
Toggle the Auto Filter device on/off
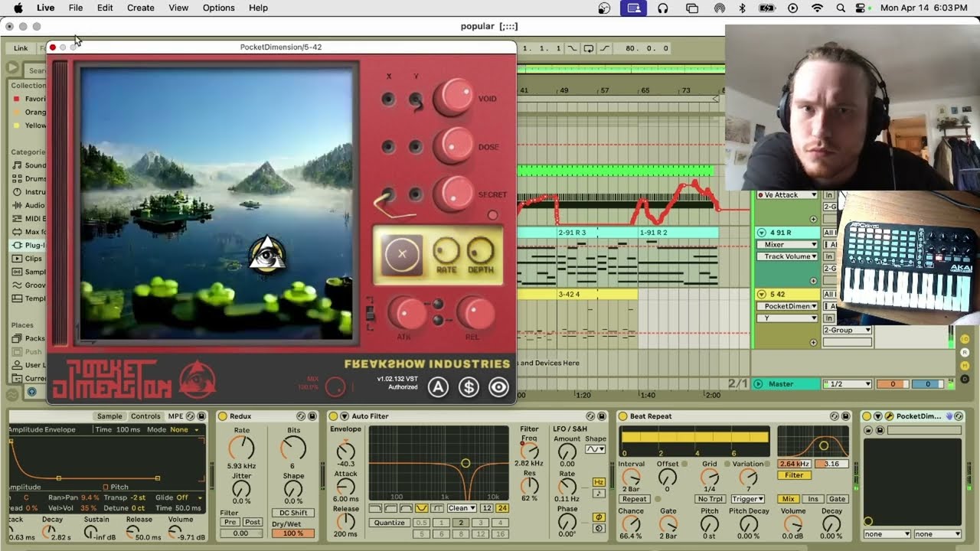(x=334, y=416)
